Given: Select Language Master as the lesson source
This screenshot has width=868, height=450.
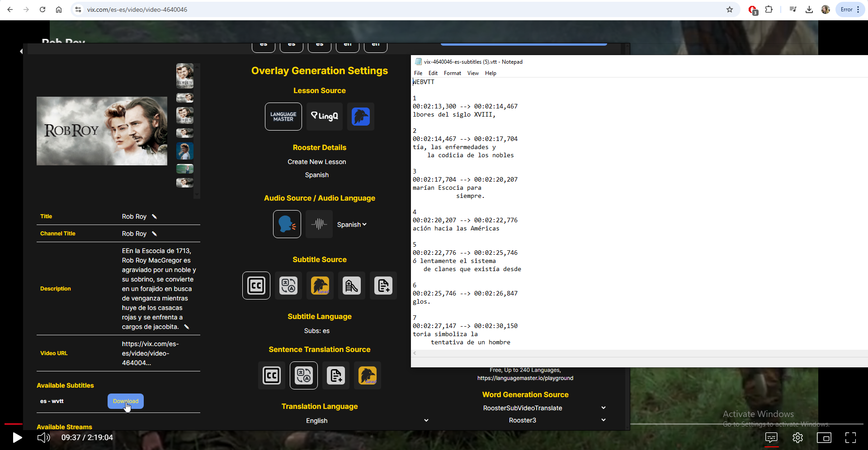Looking at the screenshot, I should click(283, 117).
